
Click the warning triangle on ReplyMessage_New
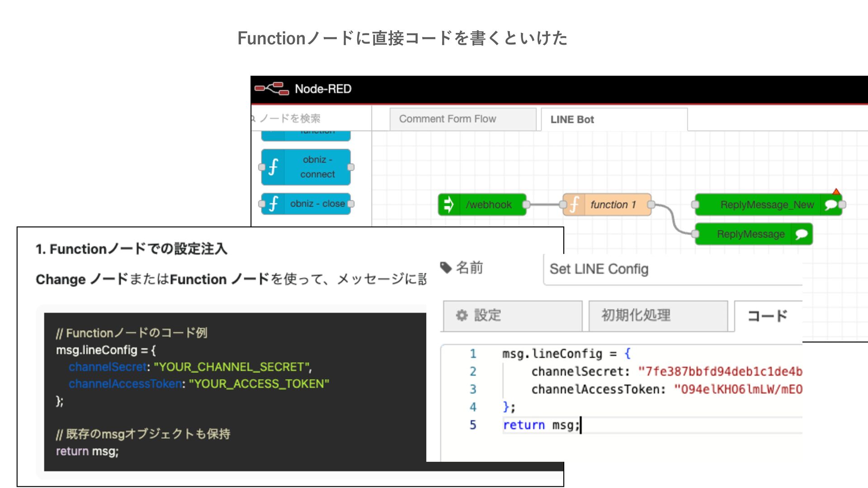coord(836,192)
